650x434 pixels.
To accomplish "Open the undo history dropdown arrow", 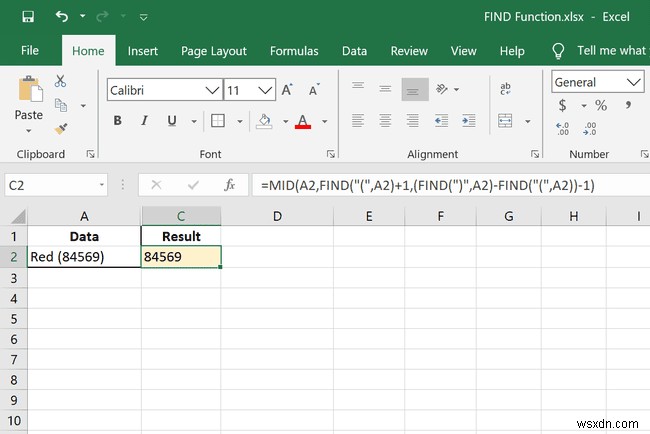I will tap(82, 16).
